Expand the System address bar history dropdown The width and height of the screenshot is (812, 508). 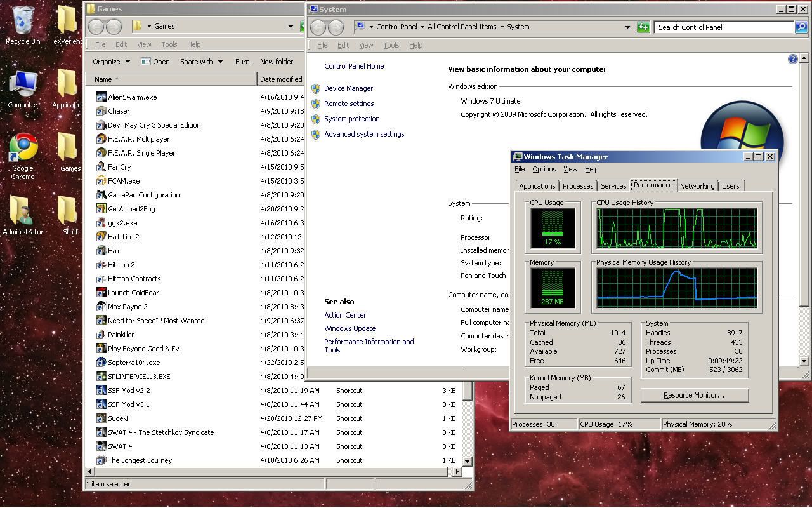(627, 27)
